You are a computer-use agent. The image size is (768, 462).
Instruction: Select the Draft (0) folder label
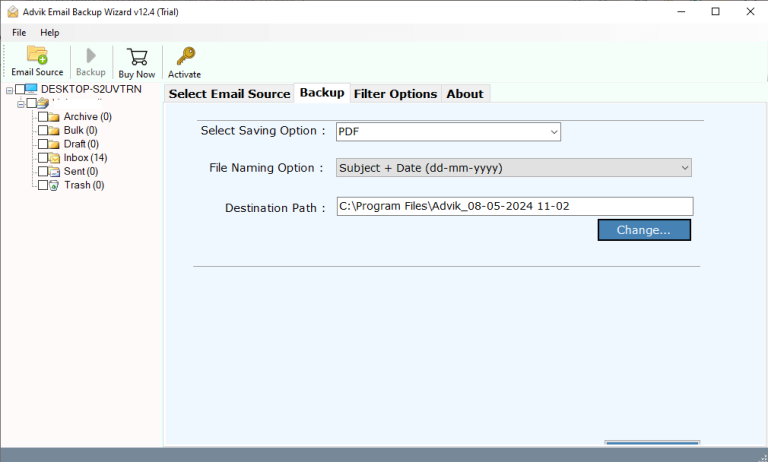click(x=81, y=144)
